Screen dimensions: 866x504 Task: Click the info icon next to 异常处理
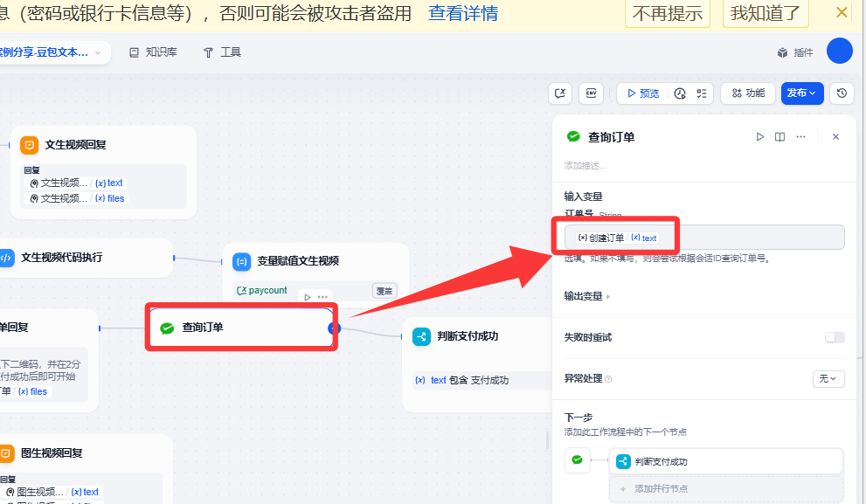(x=608, y=379)
